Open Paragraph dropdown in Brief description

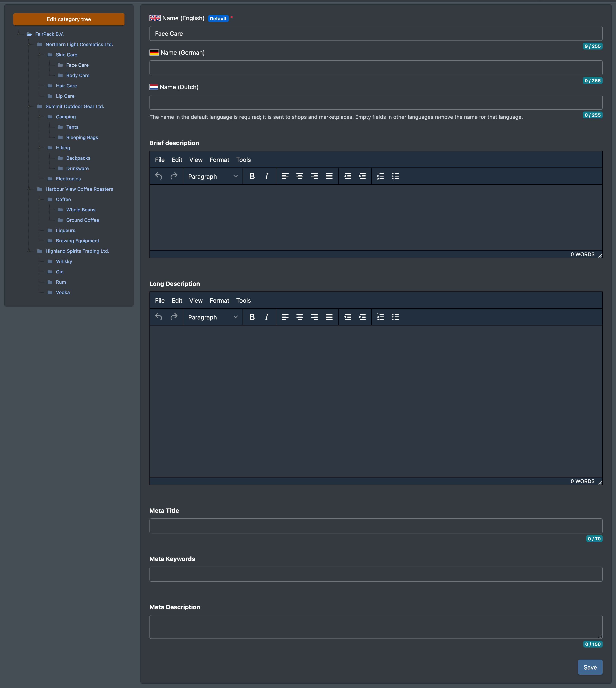[213, 176]
